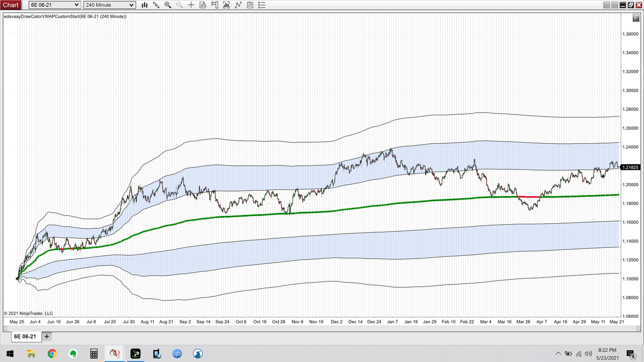Open the chart properties list icon

click(x=262, y=5)
